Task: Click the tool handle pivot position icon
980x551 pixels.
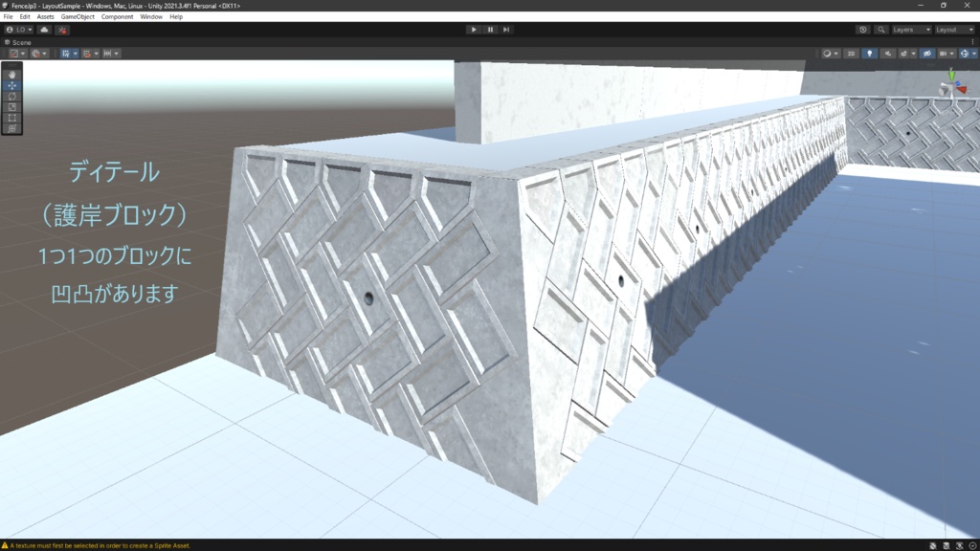Action: click(13, 54)
